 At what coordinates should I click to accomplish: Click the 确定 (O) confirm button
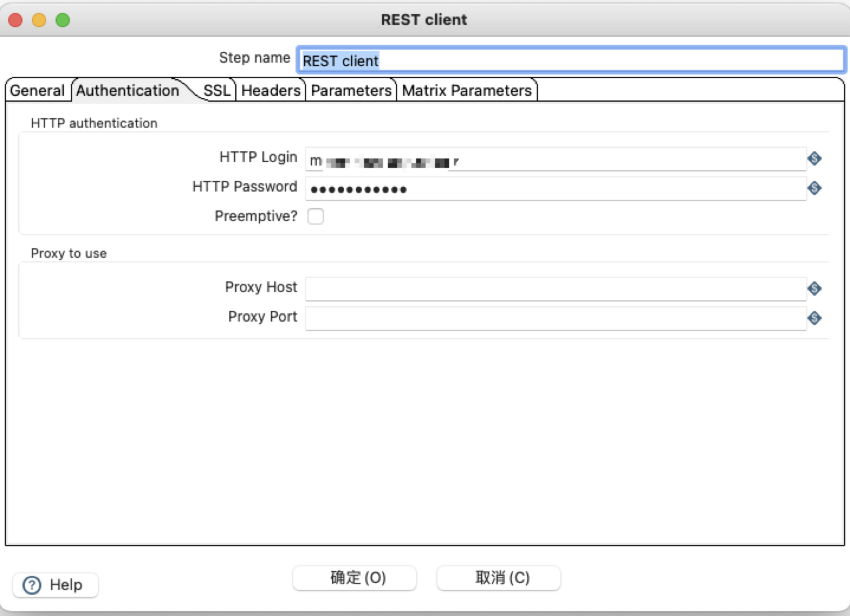tap(354, 578)
